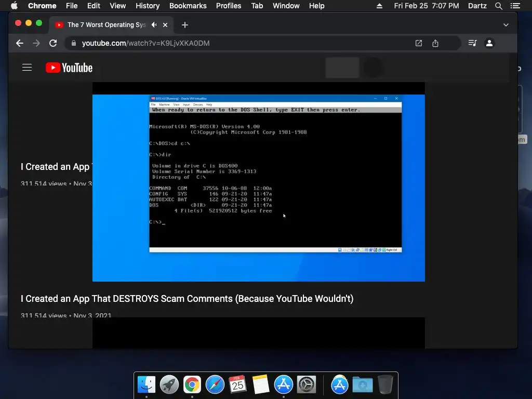Open the Apple menu
Viewport: 532px width, 399px height.
click(x=14, y=6)
